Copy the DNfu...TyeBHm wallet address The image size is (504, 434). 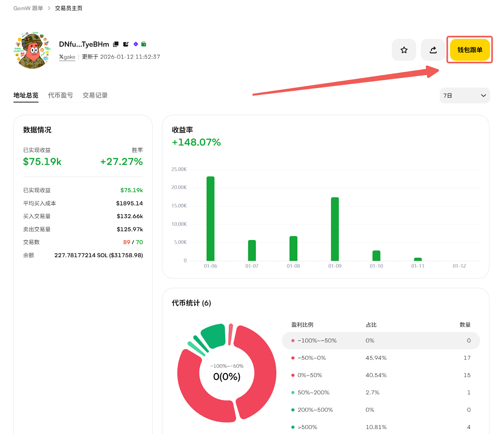pyautogui.click(x=116, y=44)
